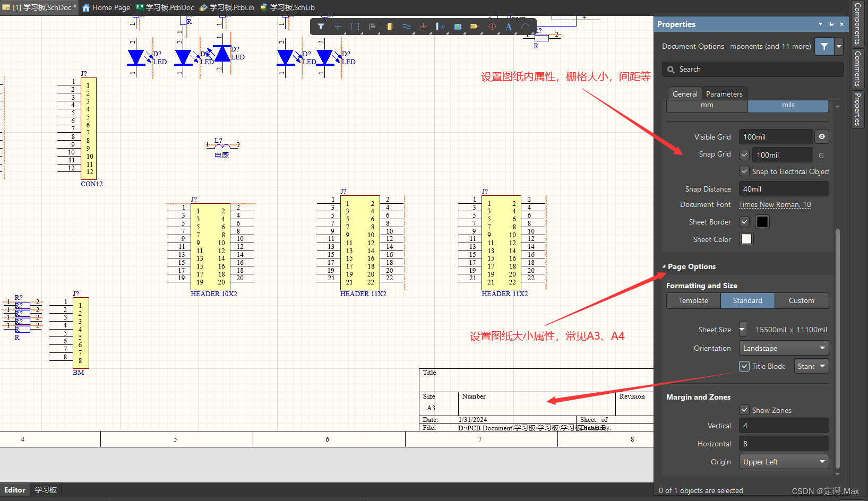
Task: Switch sheet size mode to Custom
Action: [801, 300]
